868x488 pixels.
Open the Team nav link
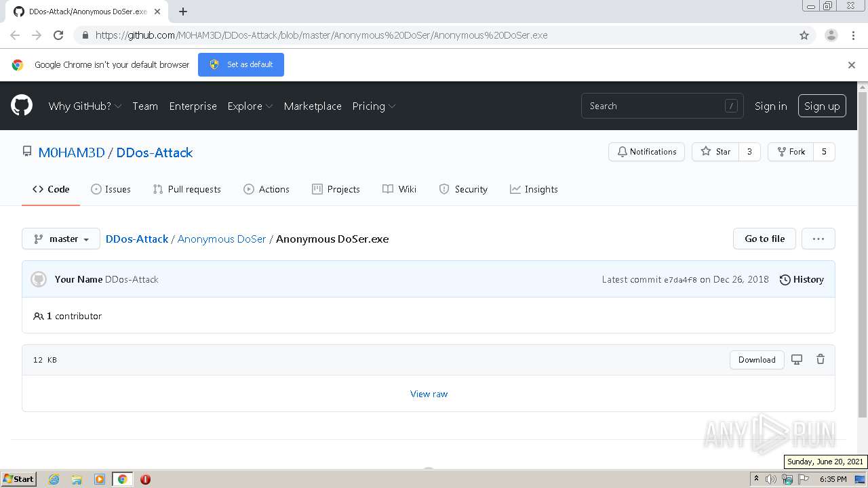145,106
